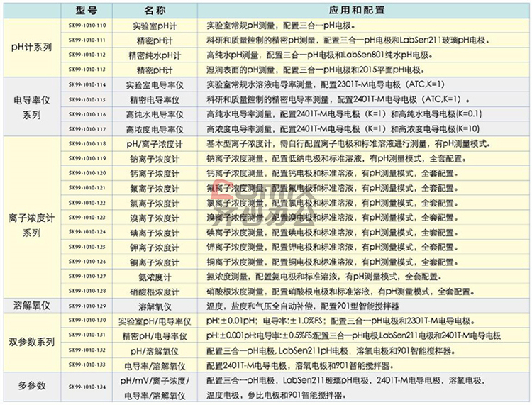This screenshot has width=532, height=405.
Task: Select the 实验室pH/电导率仪 name cell
Action: pos(155,321)
